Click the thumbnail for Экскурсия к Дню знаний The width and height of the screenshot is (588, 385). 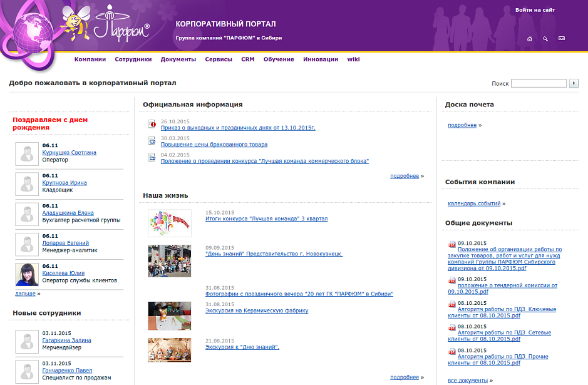click(170, 350)
